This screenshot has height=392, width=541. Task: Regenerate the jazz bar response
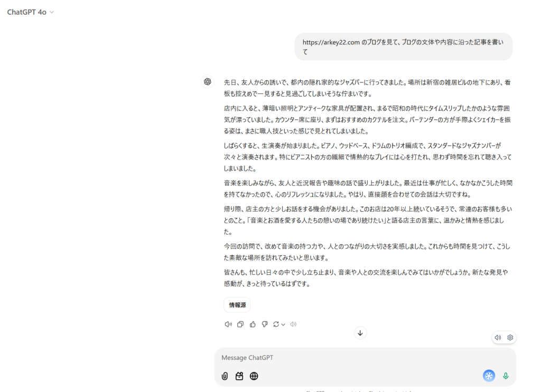click(276, 324)
